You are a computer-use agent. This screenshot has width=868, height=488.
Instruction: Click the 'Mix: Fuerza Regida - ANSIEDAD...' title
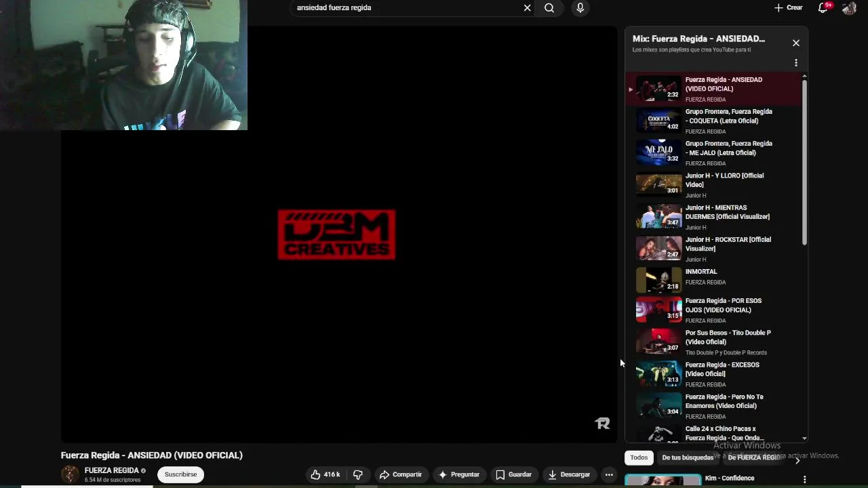tap(698, 39)
